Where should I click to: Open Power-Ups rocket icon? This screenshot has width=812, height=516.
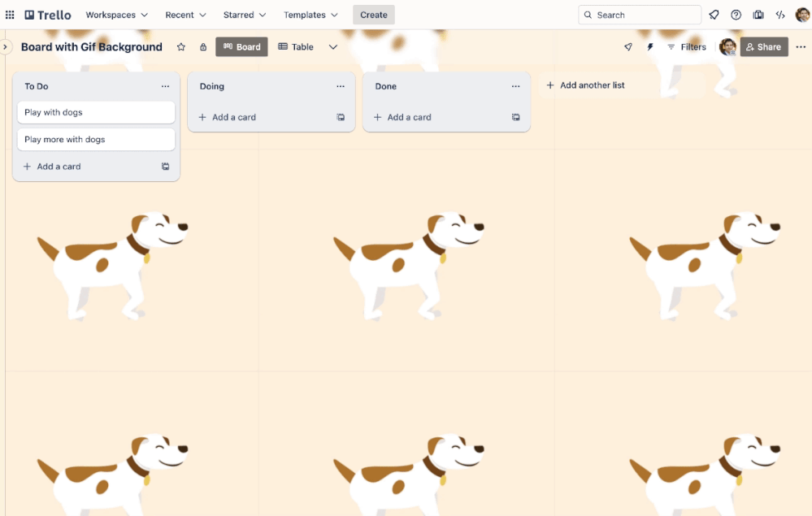point(628,47)
